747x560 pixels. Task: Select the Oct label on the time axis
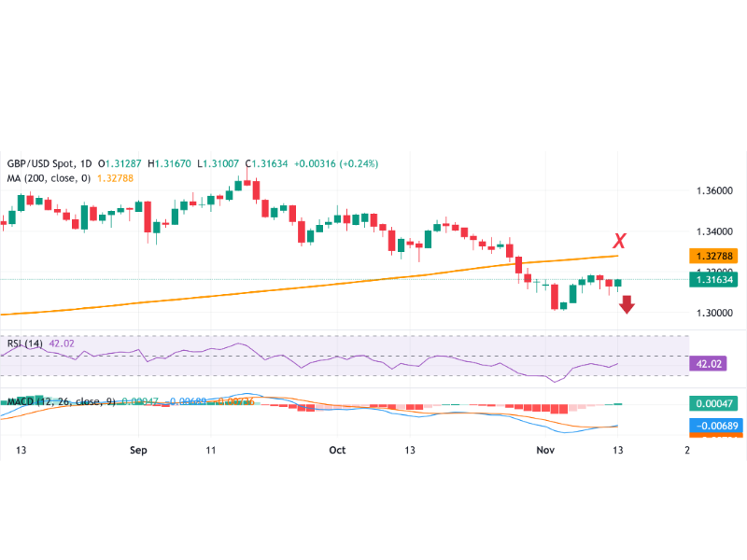(x=337, y=450)
